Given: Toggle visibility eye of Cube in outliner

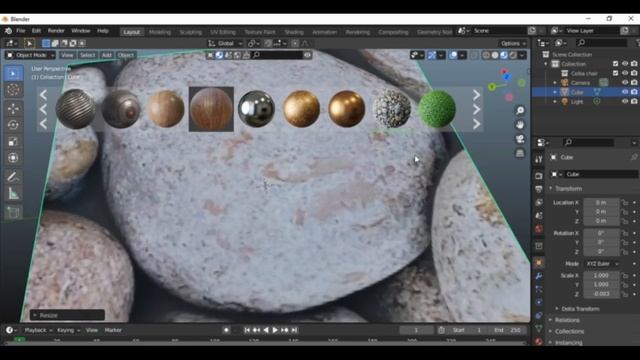Looking at the screenshot, I should pos(625,92).
